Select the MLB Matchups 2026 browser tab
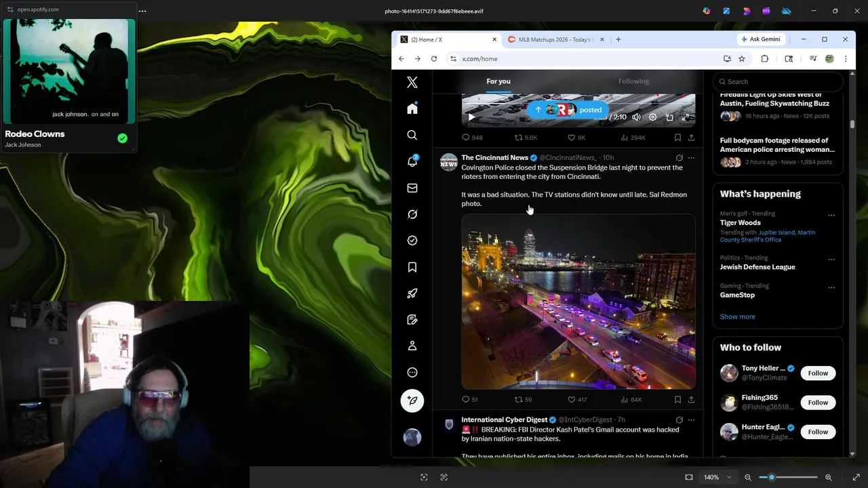This screenshot has width=868, height=488. [x=556, y=39]
